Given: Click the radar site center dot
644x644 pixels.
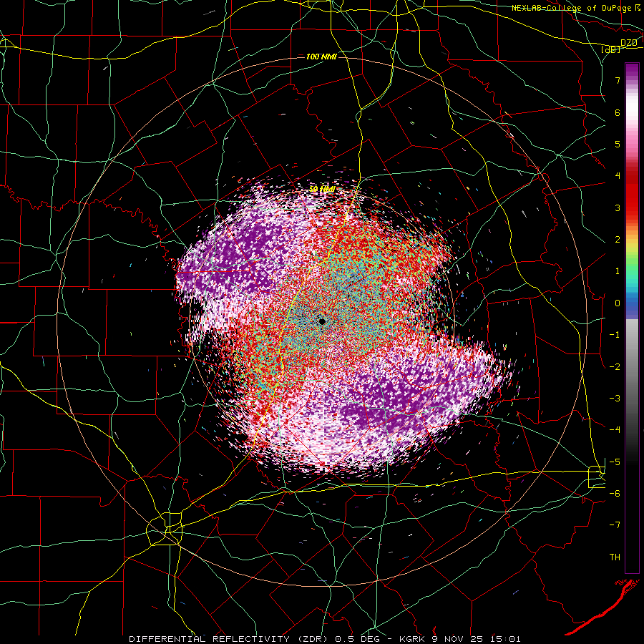Looking at the screenshot, I should point(322,321).
